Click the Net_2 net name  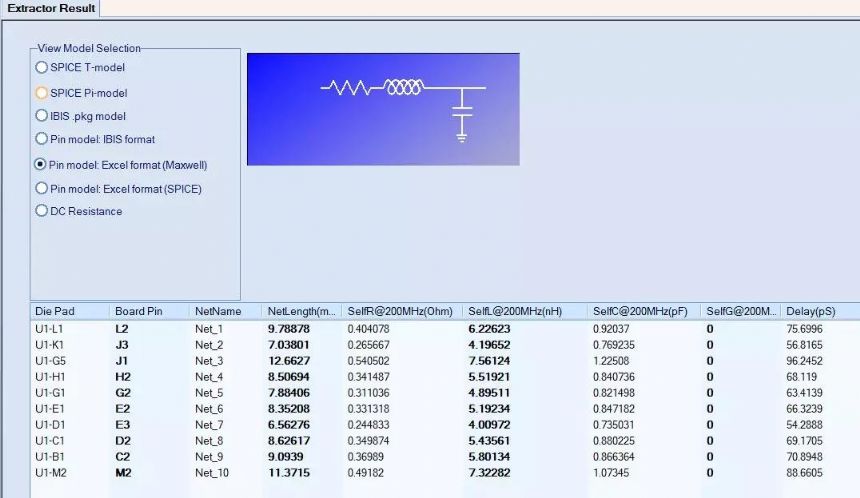[209, 345]
